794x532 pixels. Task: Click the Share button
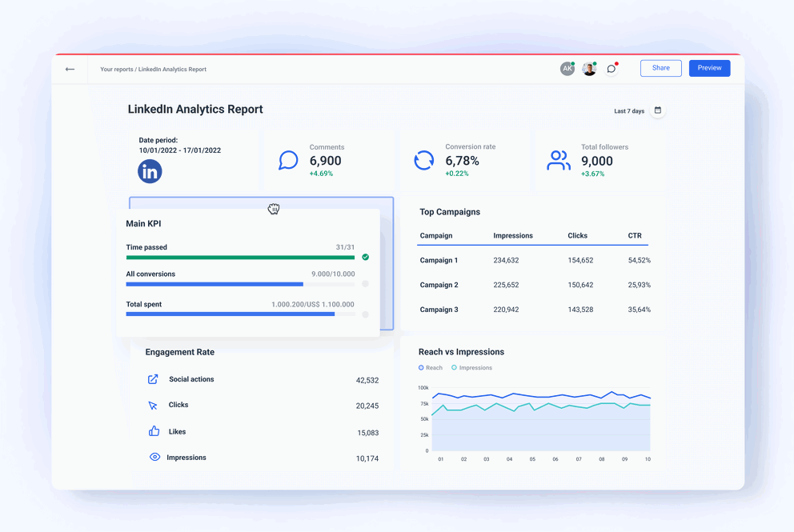660,68
